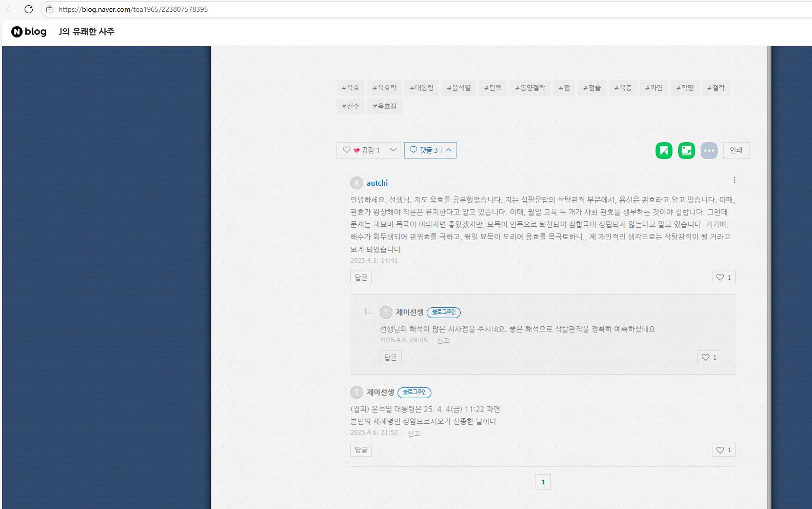812x509 pixels.
Task: Click the site info lock icon in address bar
Action: (x=49, y=9)
